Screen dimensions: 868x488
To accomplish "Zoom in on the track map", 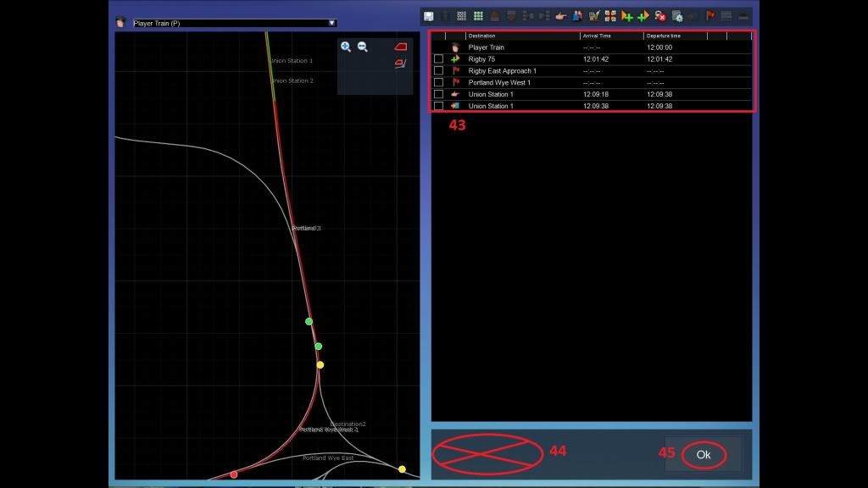I will tap(346, 47).
